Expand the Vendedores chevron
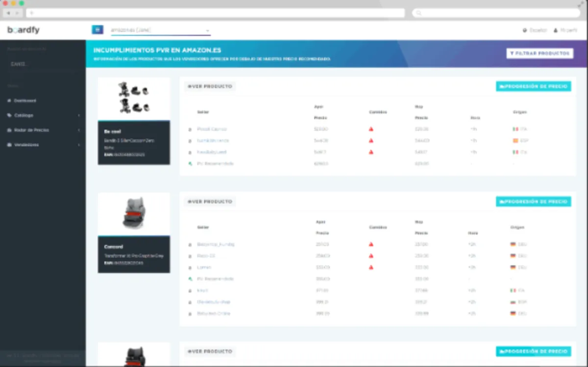Image resolution: width=588 pixels, height=367 pixels. click(x=79, y=145)
